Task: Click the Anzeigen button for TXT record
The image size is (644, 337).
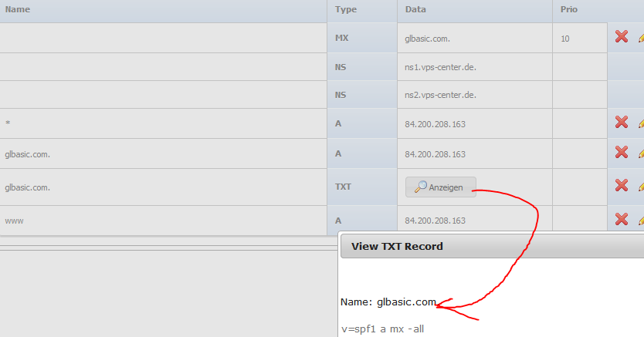Action: pos(441,187)
